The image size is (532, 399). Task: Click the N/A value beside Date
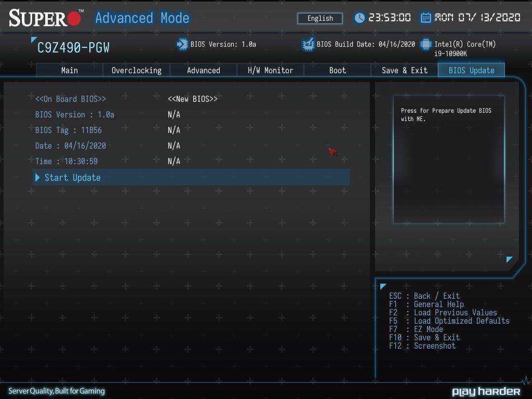click(x=174, y=146)
